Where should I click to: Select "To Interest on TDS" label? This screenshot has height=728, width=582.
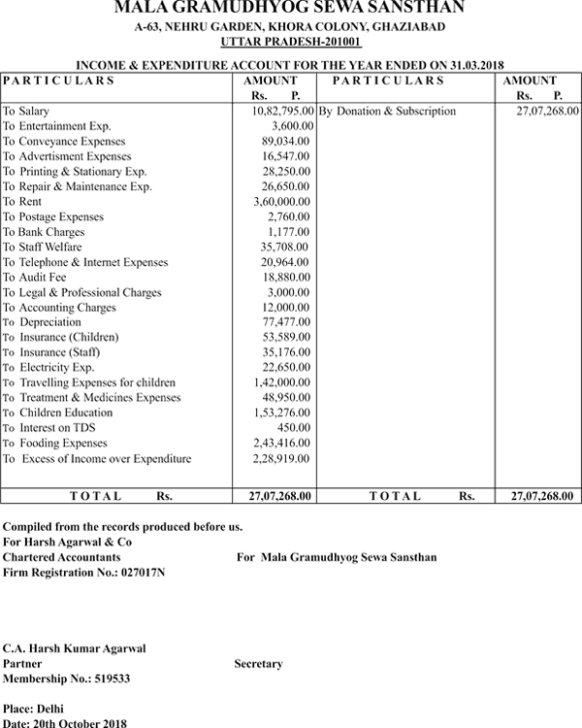[x=49, y=428]
